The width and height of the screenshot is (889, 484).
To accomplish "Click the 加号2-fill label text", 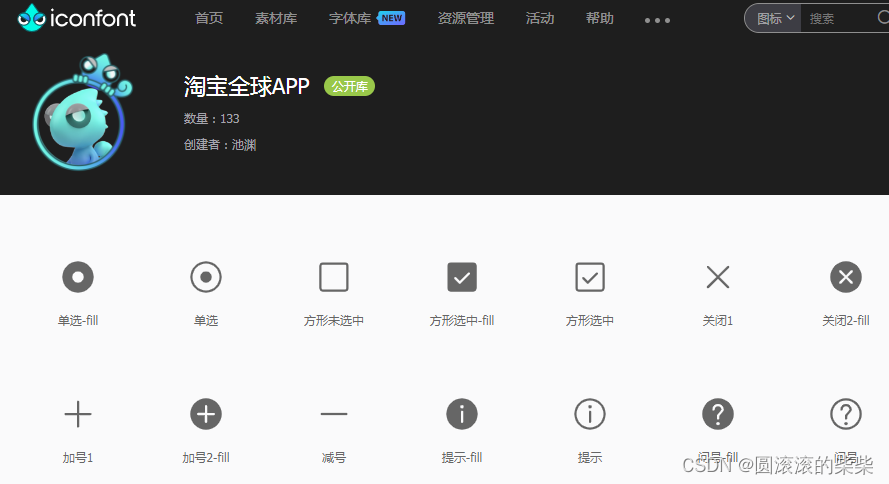I will pyautogui.click(x=206, y=458).
